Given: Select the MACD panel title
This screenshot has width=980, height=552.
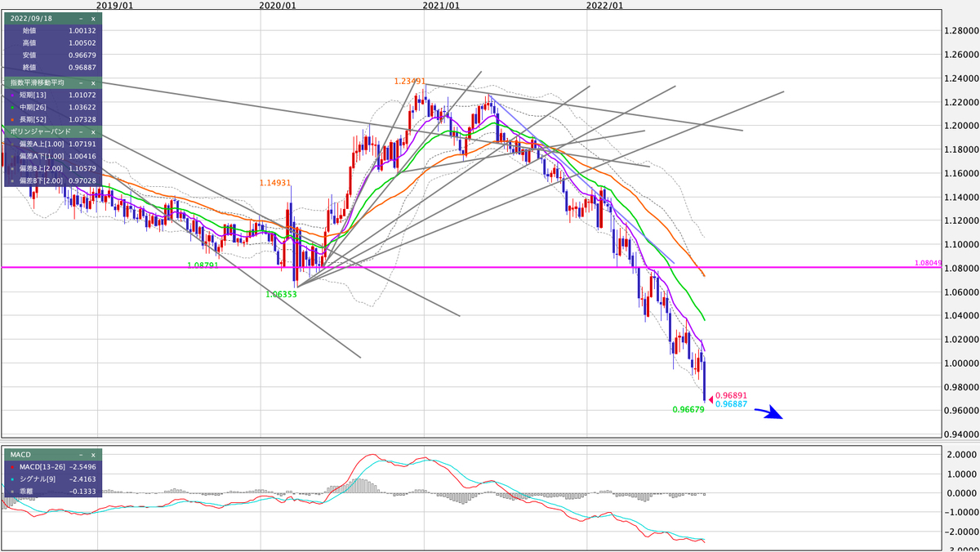Looking at the screenshot, I should pyautogui.click(x=19, y=455).
